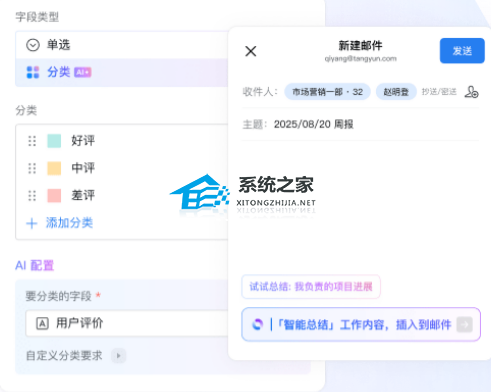Select the 赵明登 recipient chip
This screenshot has width=491, height=392.
coord(396,92)
